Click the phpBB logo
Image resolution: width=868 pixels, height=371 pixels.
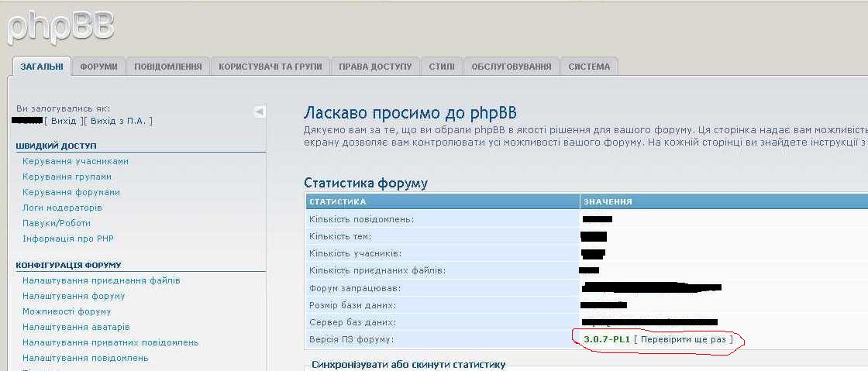tap(61, 28)
